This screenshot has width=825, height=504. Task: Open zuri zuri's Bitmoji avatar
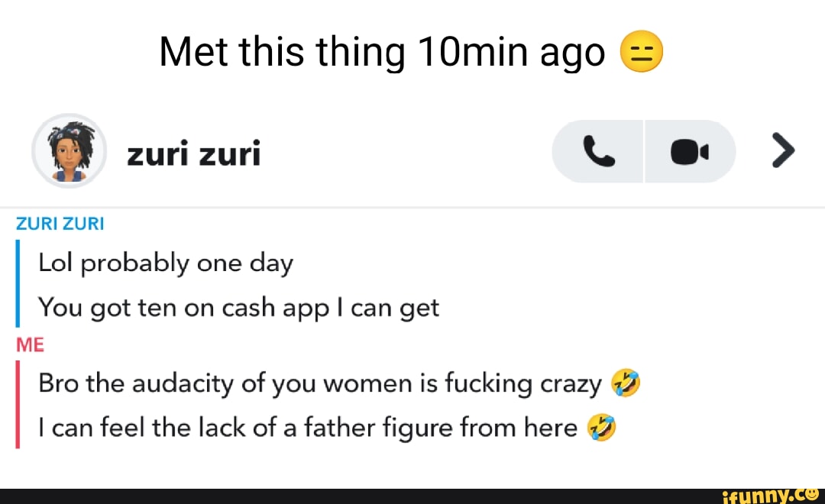(68, 150)
